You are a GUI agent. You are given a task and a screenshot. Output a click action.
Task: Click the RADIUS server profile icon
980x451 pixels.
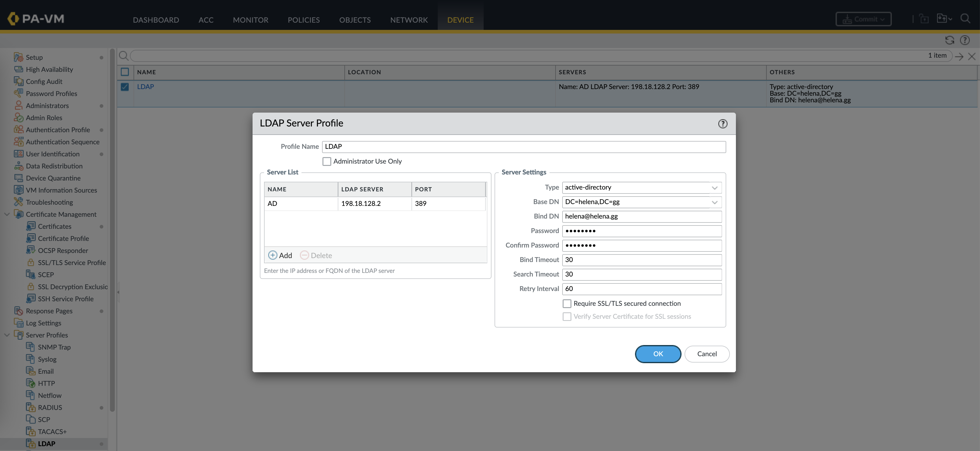click(31, 407)
